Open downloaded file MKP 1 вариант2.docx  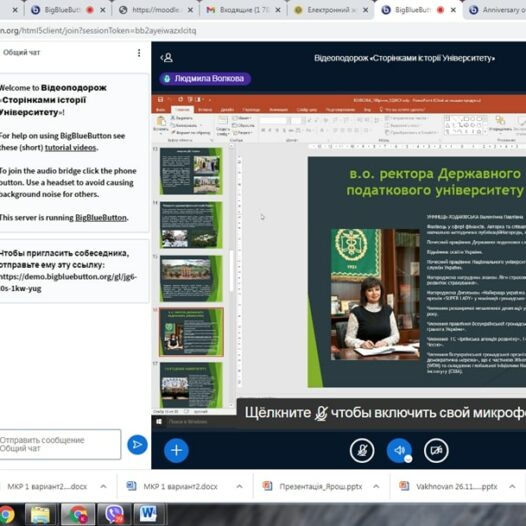pos(180,486)
